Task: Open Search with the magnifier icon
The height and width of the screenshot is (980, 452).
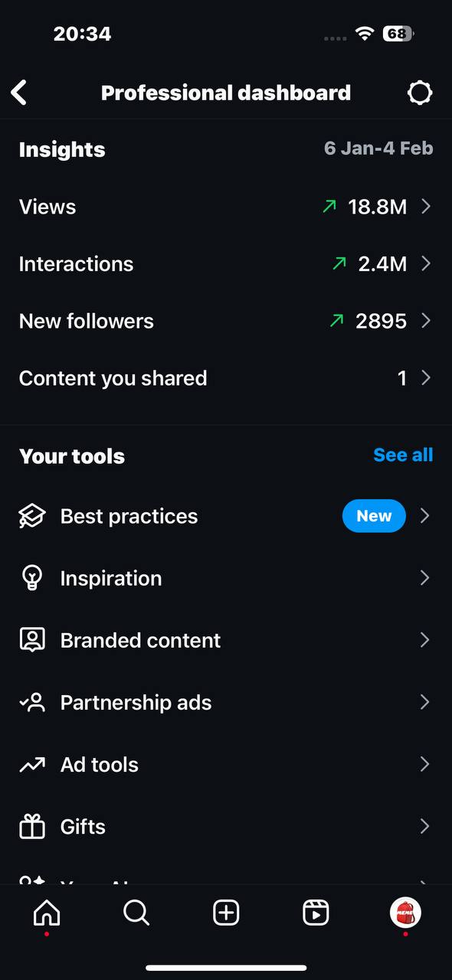Action: (136, 913)
